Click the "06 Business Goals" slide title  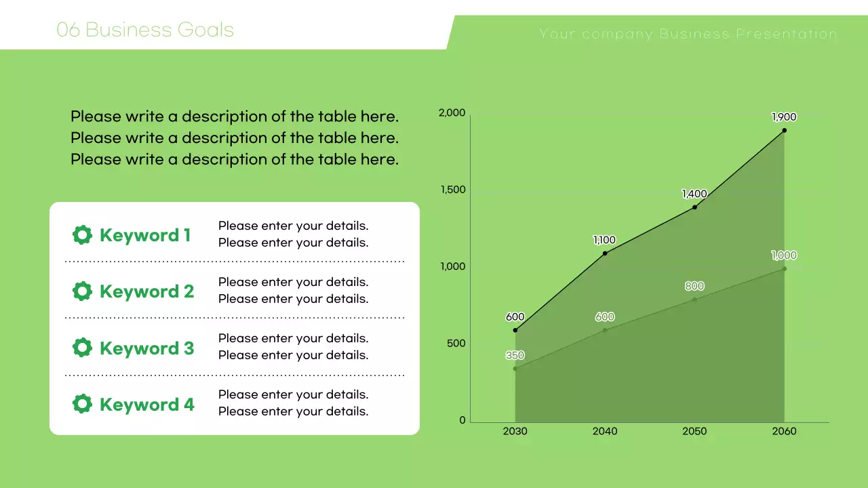click(x=145, y=30)
